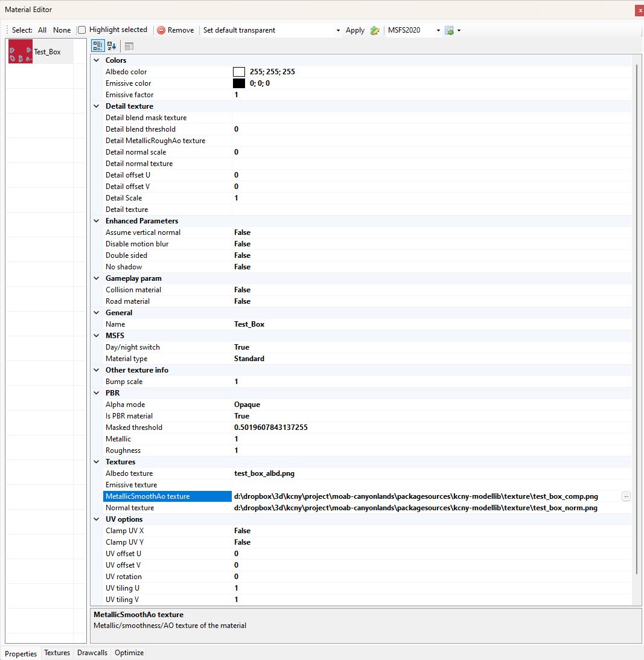Image resolution: width=644 pixels, height=660 pixels.
Task: Open the Set default transparent dropdown
Action: click(x=337, y=30)
